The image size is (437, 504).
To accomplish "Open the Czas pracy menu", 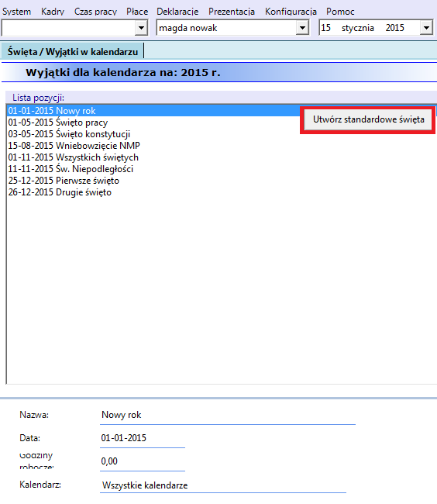I will coord(95,12).
